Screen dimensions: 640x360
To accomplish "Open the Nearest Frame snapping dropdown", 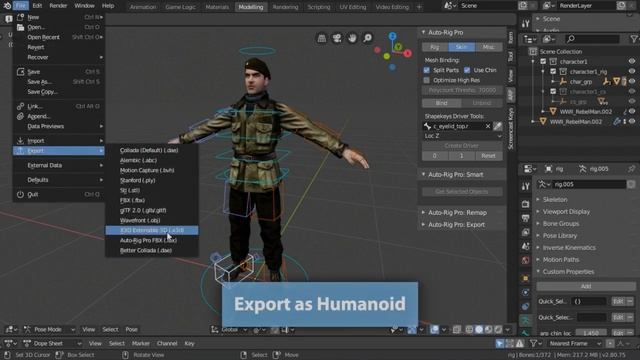I will point(575,343).
